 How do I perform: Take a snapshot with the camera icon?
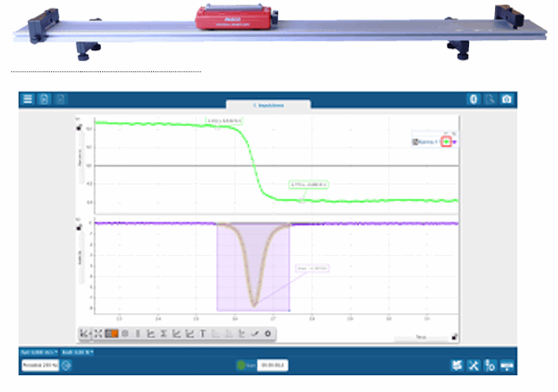pyautogui.click(x=506, y=99)
